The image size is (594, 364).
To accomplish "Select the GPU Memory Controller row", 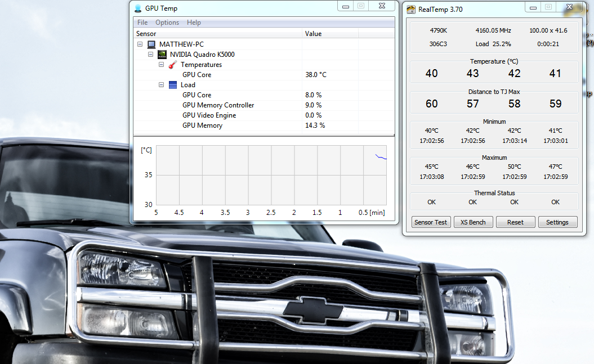I will coord(264,105).
